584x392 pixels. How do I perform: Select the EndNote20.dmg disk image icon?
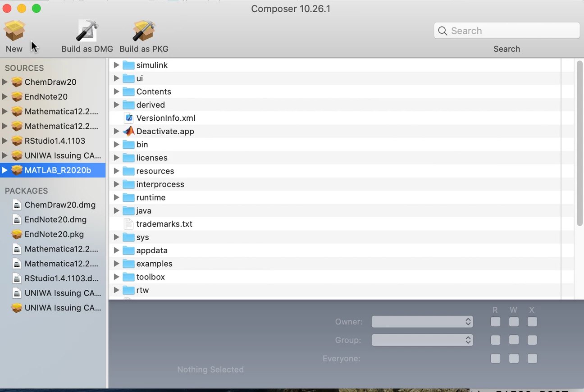coord(17,220)
